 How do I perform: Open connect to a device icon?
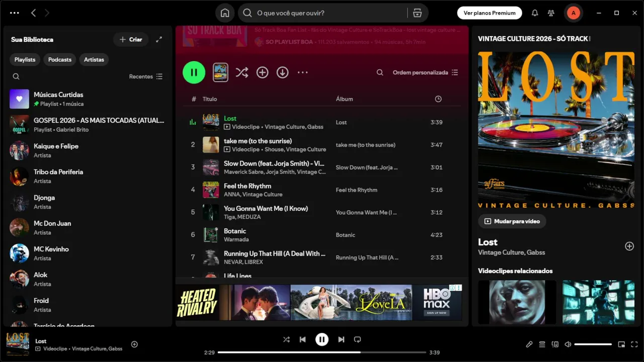coord(555,344)
